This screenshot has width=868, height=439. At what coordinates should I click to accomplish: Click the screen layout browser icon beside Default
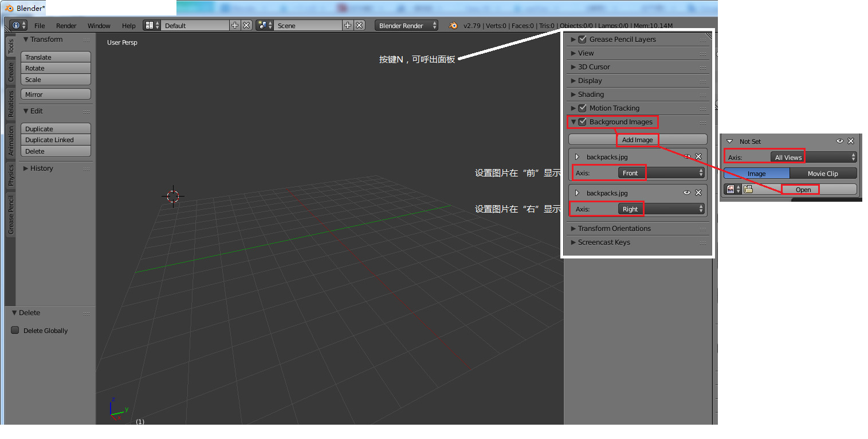(149, 25)
